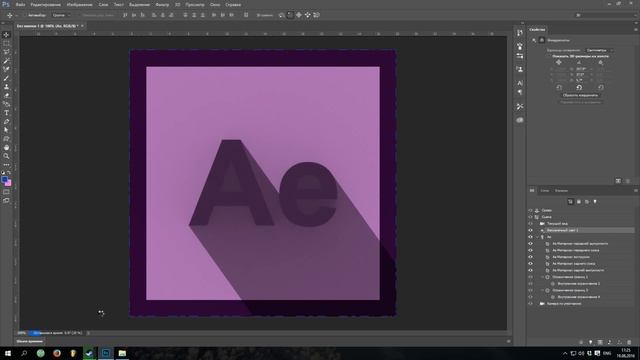Switch to the Каналы tab
Viewport: 640px width, 360px height.
click(x=561, y=191)
